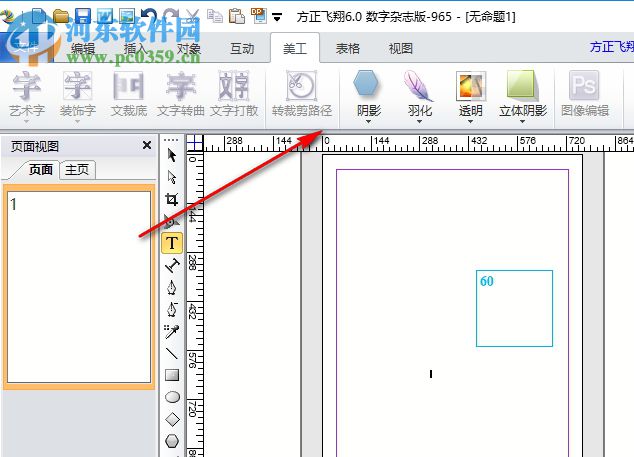This screenshot has height=457, width=634.
Task: Click the Paste clipboard icon
Action: click(237, 16)
